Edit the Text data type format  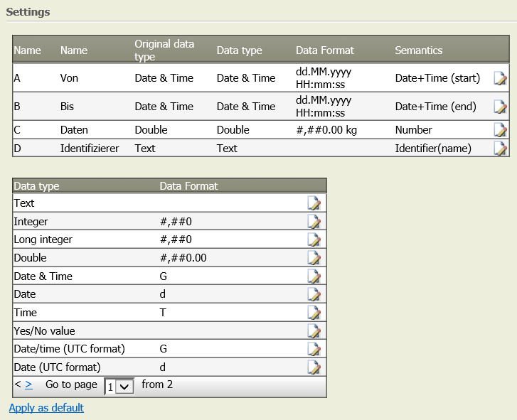314,203
